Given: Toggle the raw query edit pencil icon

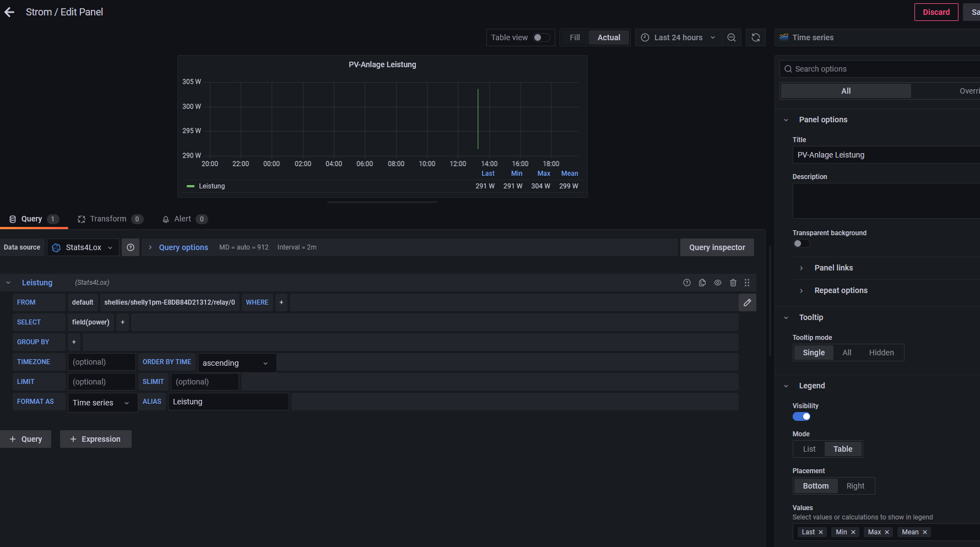Looking at the screenshot, I should (x=747, y=302).
